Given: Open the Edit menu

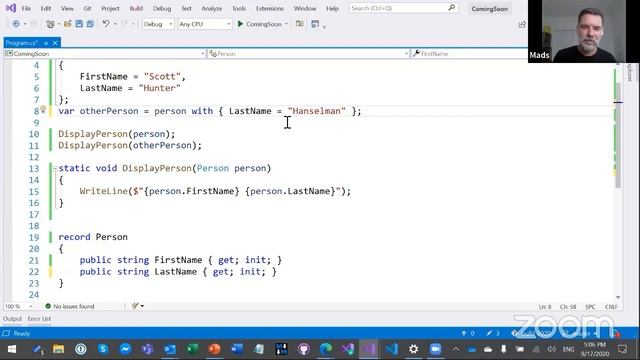Looking at the screenshot, I should tap(46, 8).
